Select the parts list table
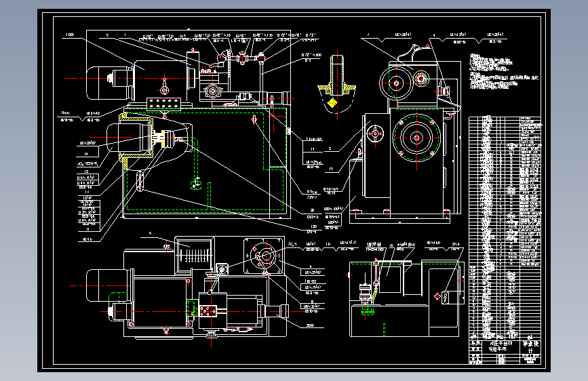Image resolution: width=588 pixels, height=381 pixels. [505, 228]
